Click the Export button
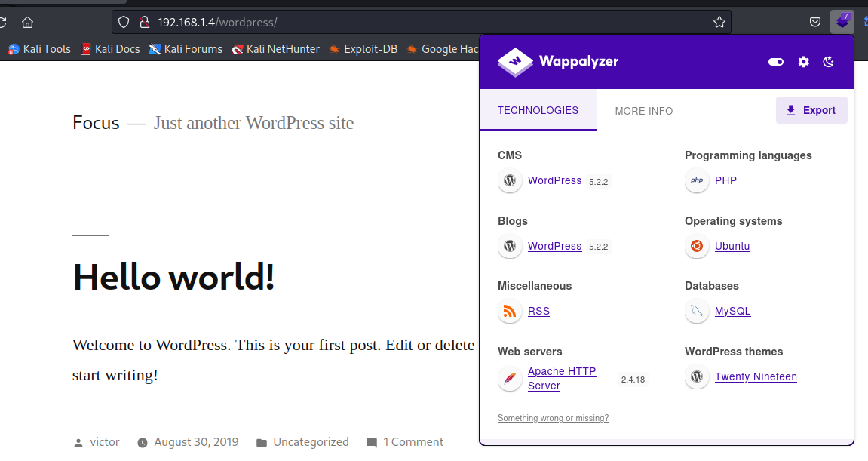868x461 pixels. click(x=811, y=110)
